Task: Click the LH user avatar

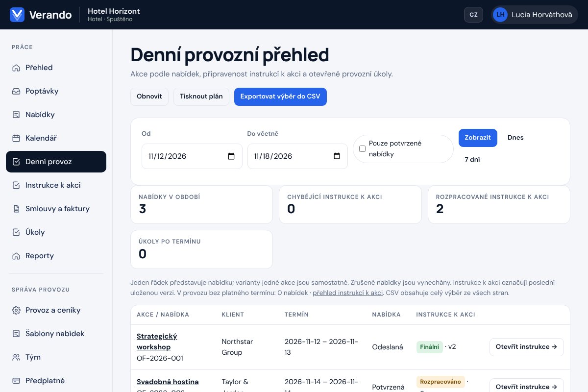Action: pos(500,15)
